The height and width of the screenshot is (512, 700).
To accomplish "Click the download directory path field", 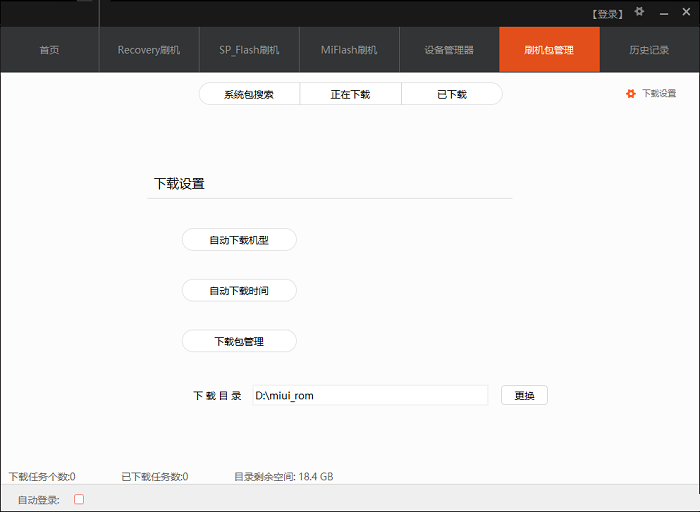I will pyautogui.click(x=369, y=396).
